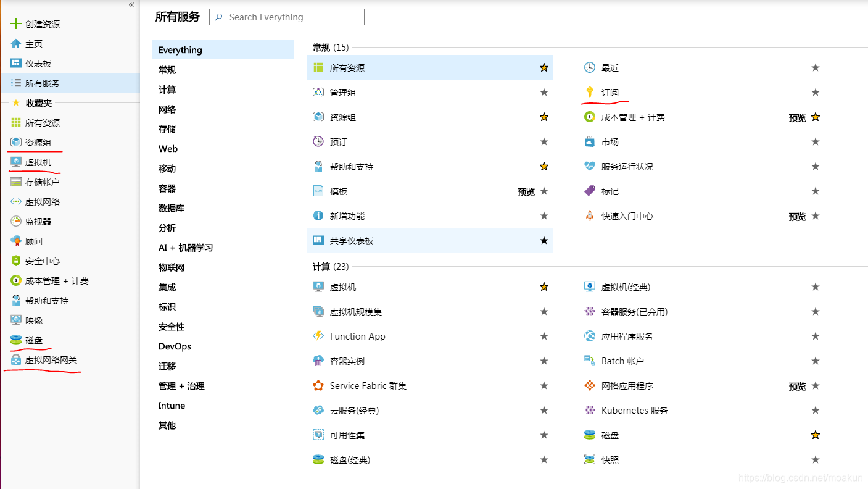
Task: Favorite 预订 with its star
Action: tap(544, 141)
